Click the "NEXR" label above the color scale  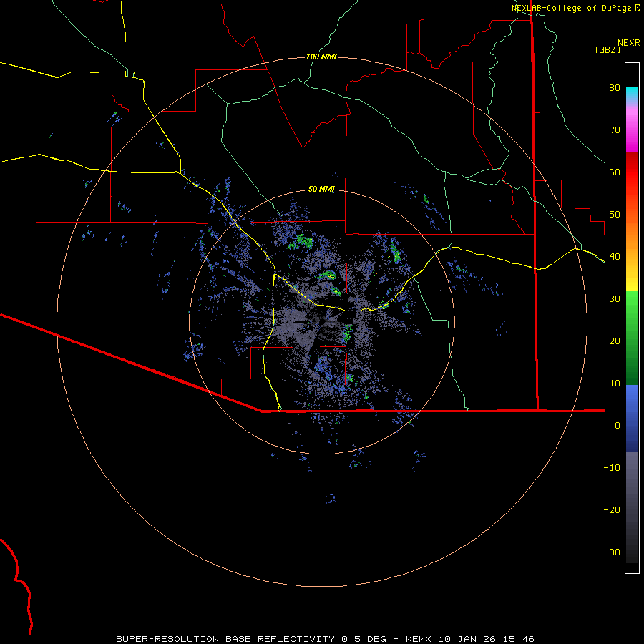(x=628, y=43)
